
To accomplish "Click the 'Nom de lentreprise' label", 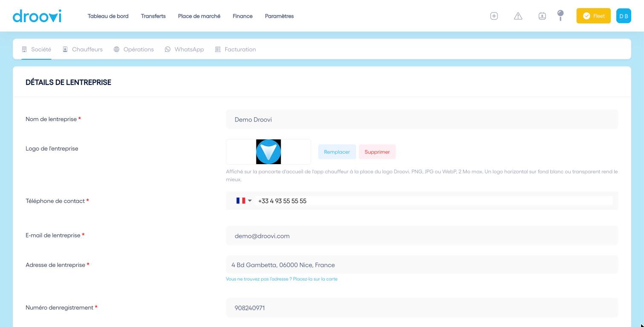I will (x=51, y=119).
